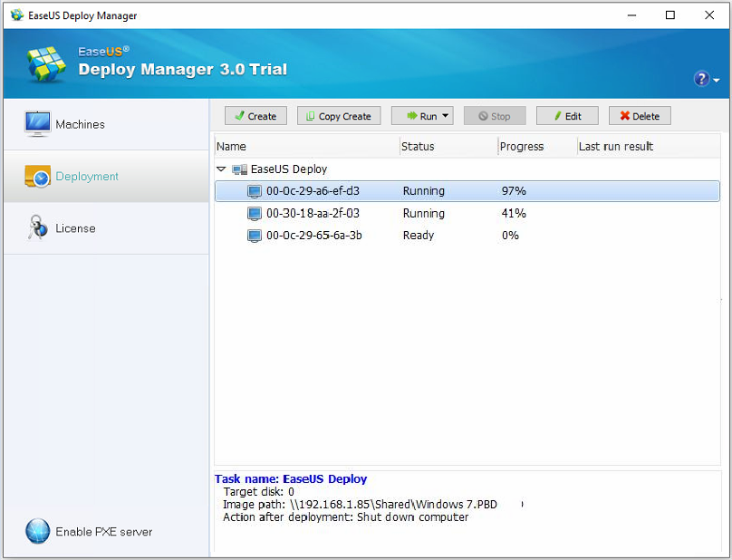This screenshot has height=560, width=732.
Task: Click the PXE server globe icon
Action: pyautogui.click(x=37, y=531)
